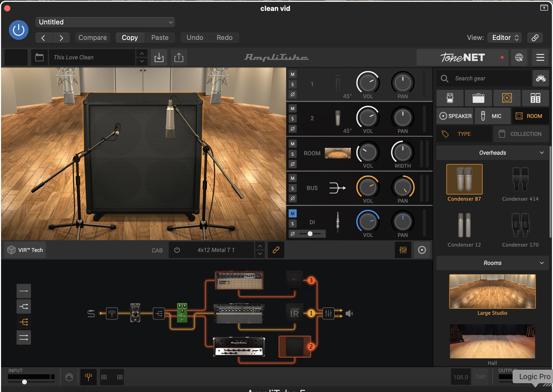The width and height of the screenshot is (553, 392).
Task: Select the rack effects gear category
Action: 535,98
